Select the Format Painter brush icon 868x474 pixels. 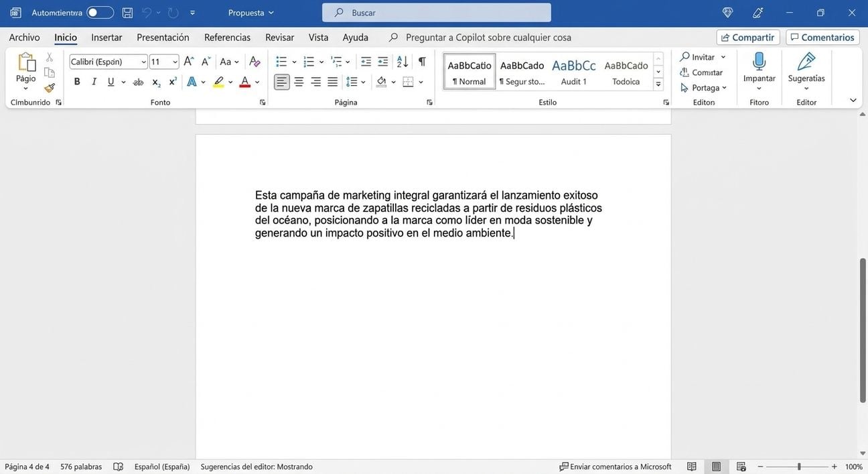click(50, 88)
